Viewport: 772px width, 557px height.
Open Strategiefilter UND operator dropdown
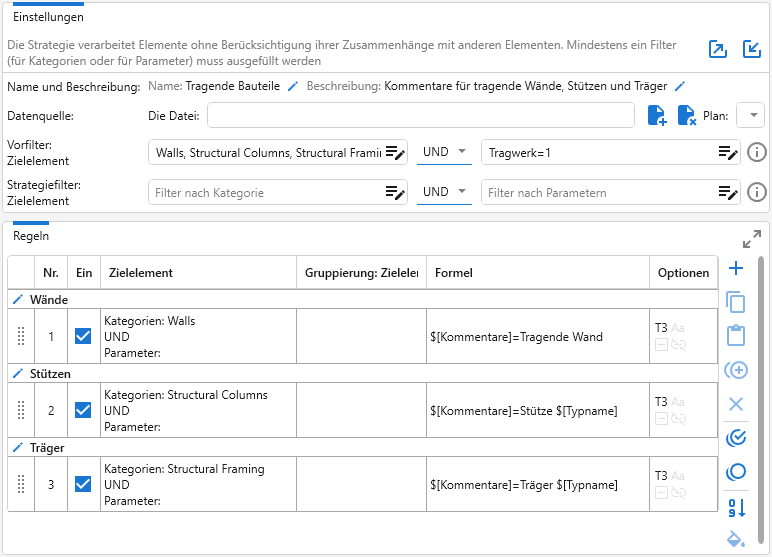[x=444, y=192]
